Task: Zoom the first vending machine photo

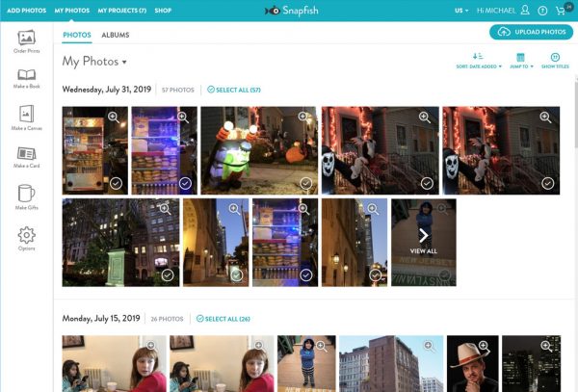Action: coord(114,117)
